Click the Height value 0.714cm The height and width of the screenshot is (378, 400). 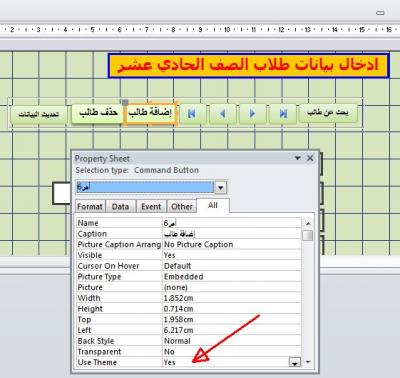click(x=232, y=308)
